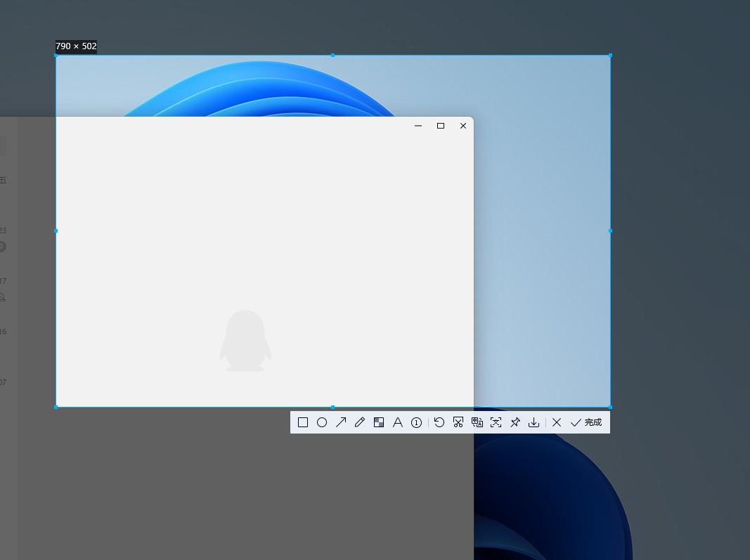Pin the screenshot to the screen

(515, 422)
